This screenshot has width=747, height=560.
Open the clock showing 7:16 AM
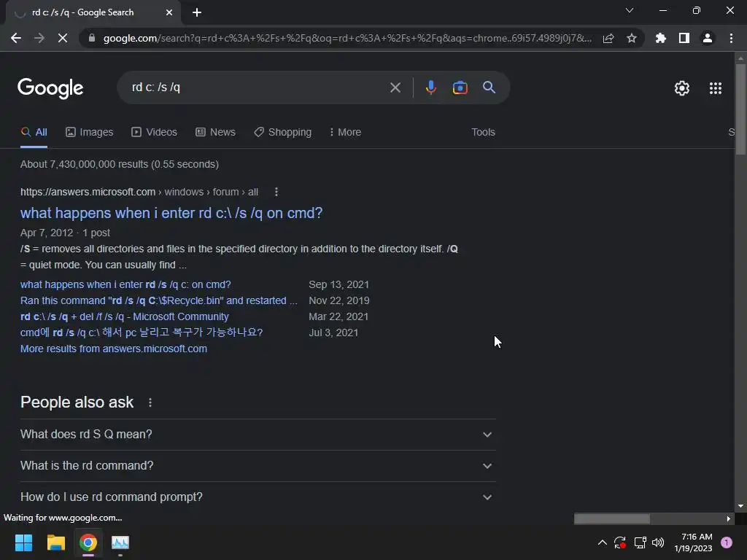pyautogui.click(x=693, y=542)
